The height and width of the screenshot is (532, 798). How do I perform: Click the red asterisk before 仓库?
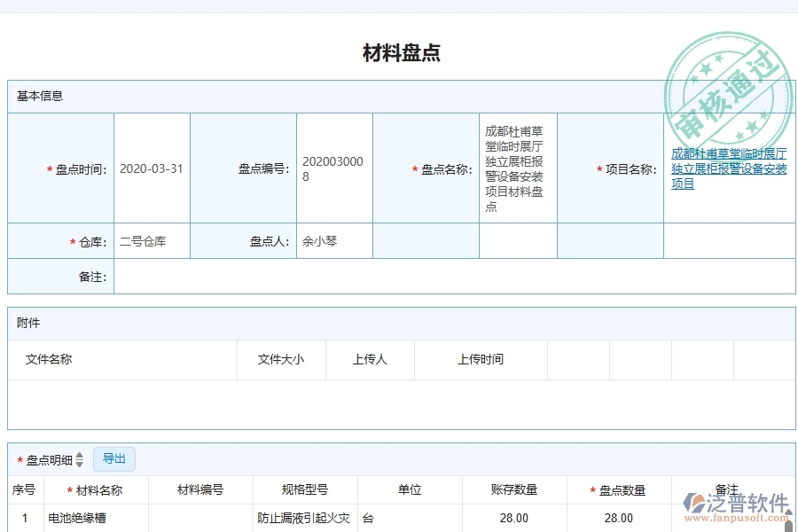[x=71, y=240]
